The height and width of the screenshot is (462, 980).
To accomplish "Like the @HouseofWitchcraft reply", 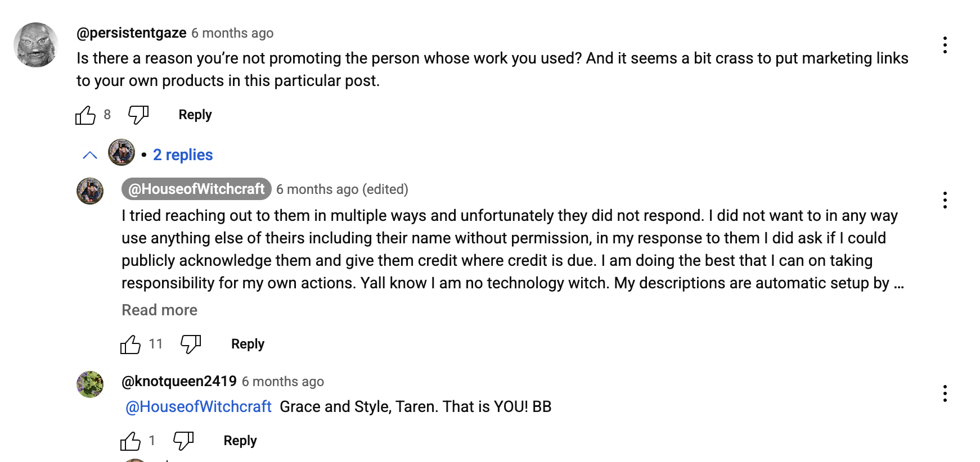I will (x=131, y=344).
